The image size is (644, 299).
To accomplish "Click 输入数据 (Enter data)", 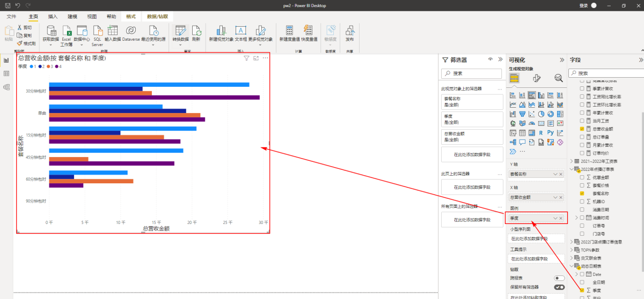I will [x=113, y=33].
